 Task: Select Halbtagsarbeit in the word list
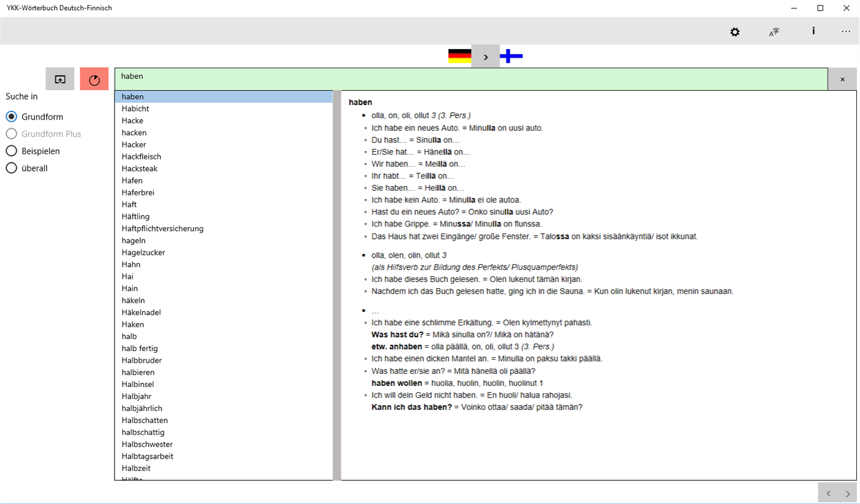[x=224, y=456]
